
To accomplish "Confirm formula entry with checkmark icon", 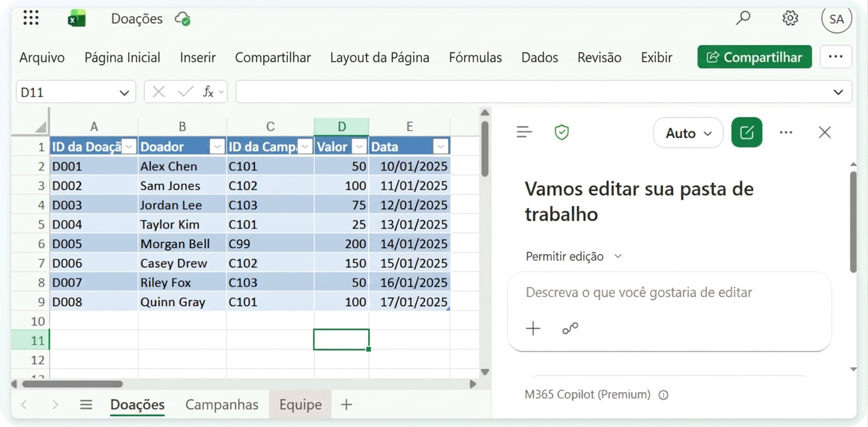I will point(185,92).
